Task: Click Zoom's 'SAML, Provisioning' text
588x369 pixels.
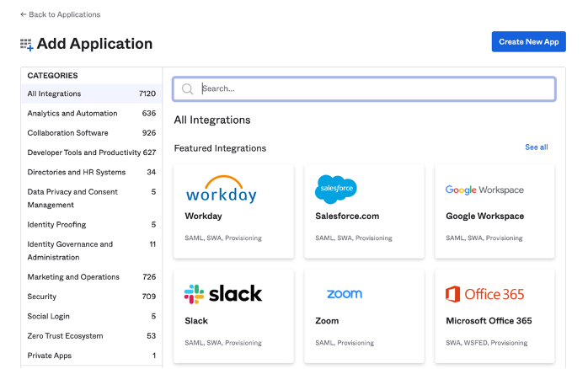Action: click(345, 343)
